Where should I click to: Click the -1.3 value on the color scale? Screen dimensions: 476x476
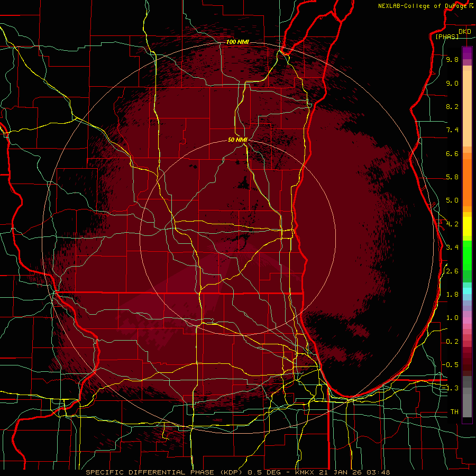[450, 389]
